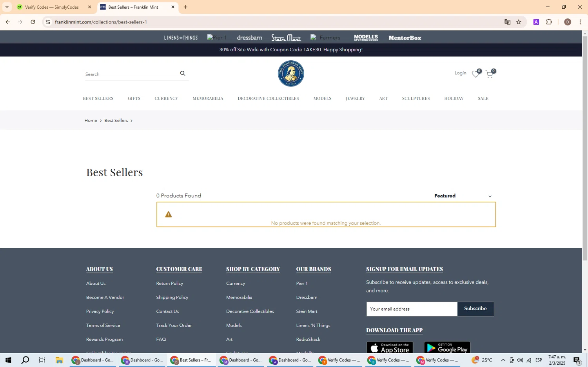Open the Models menu item
Screen dimensions: 588x367
tap(322, 98)
